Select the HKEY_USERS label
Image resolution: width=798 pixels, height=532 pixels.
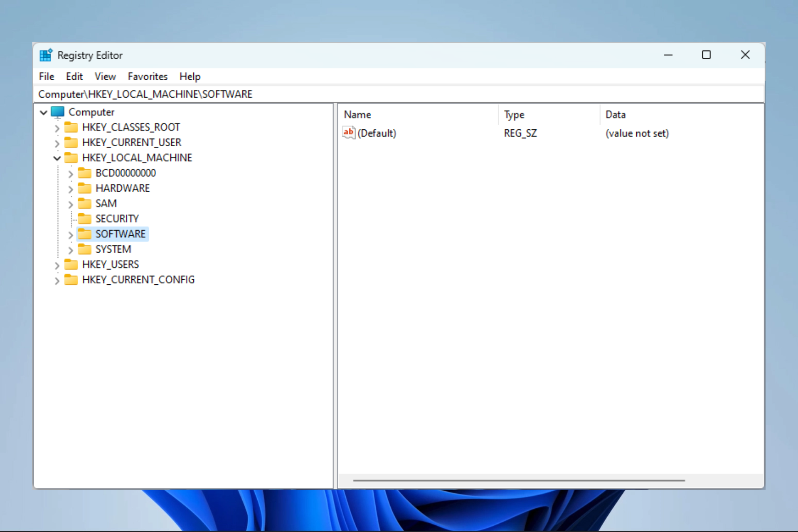111,264
